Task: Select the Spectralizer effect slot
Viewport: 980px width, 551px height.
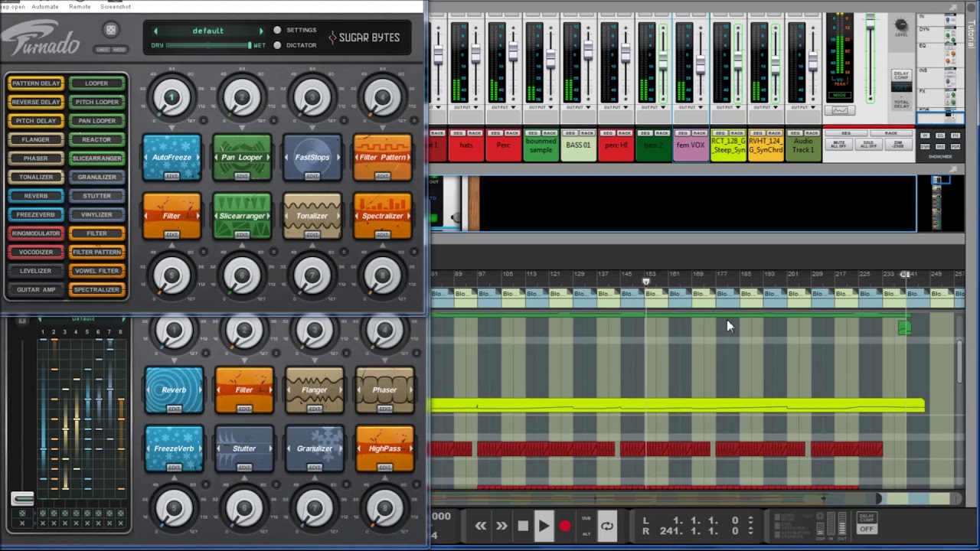Action: pos(383,216)
